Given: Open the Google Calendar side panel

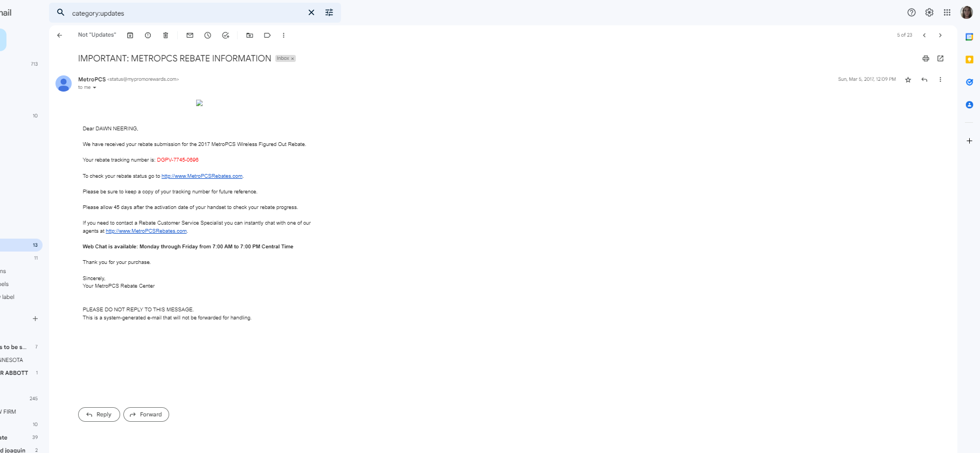Looking at the screenshot, I should (x=969, y=37).
